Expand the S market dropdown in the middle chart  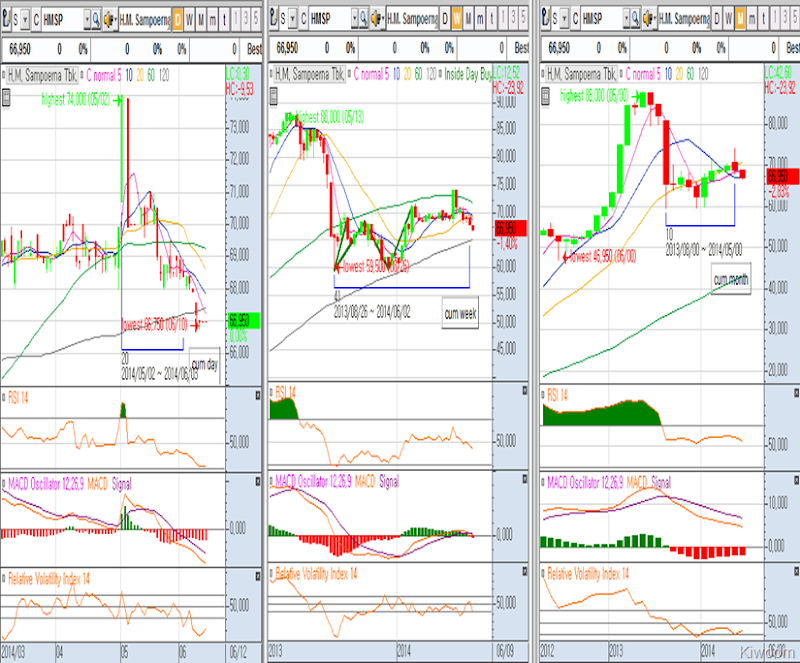coord(293,19)
